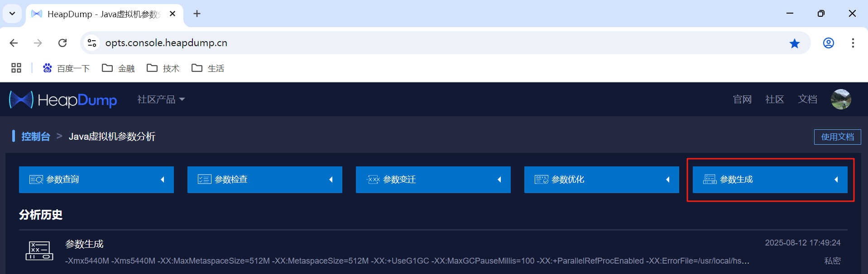Open the 参数检查 panel button
The width and height of the screenshot is (868, 274).
[x=265, y=180]
